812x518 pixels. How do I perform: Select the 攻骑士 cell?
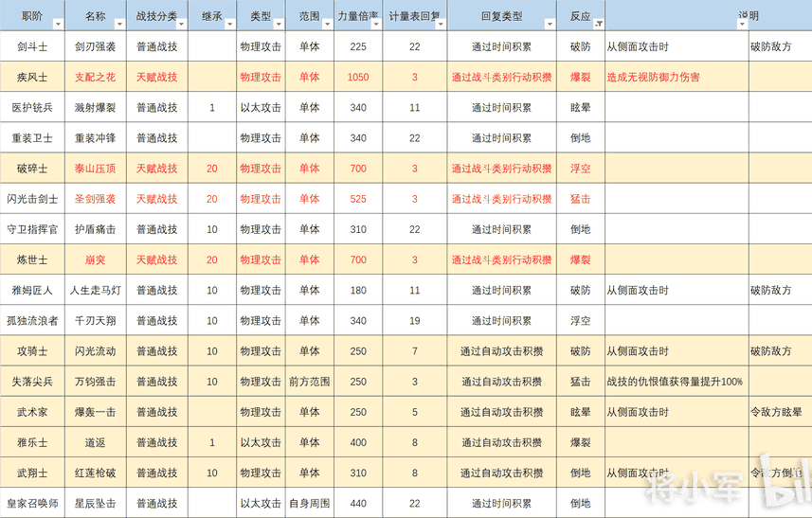coord(32,351)
